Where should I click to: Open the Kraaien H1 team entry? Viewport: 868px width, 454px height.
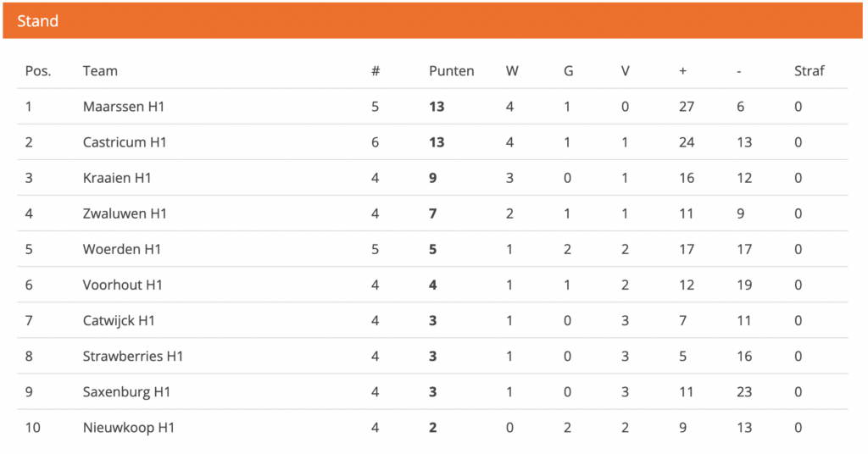pos(117,178)
